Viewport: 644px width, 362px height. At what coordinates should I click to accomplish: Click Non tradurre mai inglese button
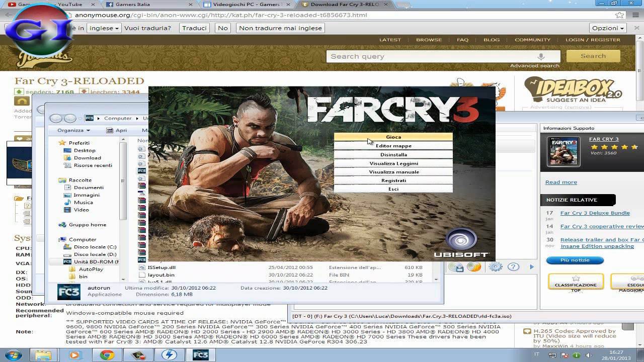(280, 28)
